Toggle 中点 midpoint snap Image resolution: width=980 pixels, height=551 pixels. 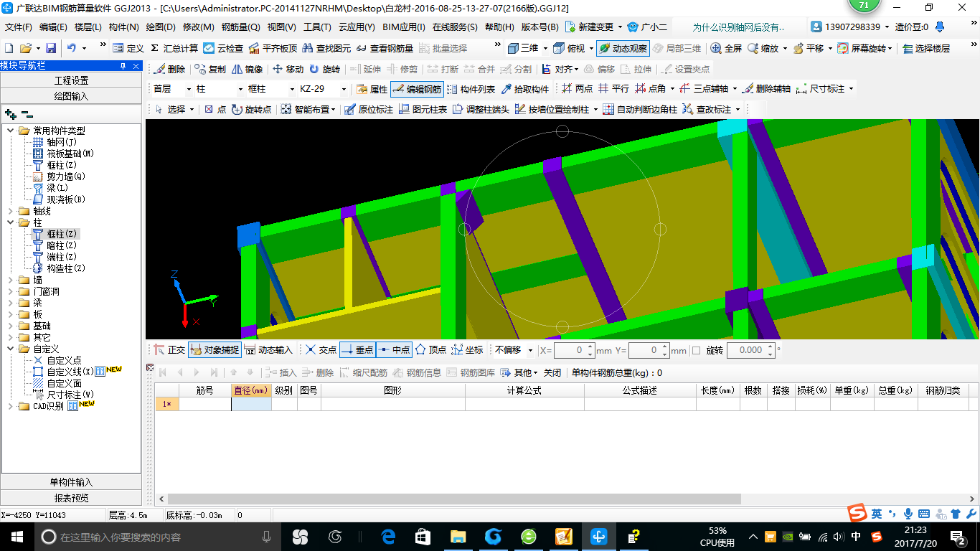[394, 349]
